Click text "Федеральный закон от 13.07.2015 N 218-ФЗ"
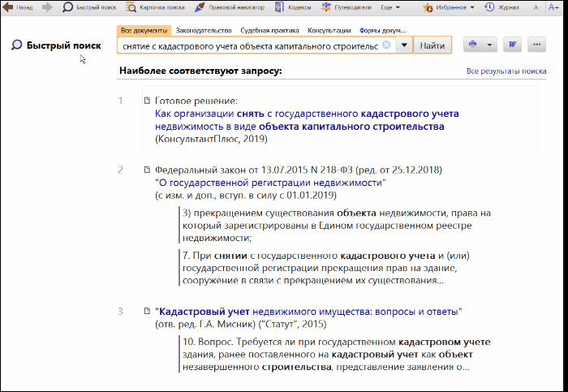The height and width of the screenshot is (392, 568). (x=254, y=170)
